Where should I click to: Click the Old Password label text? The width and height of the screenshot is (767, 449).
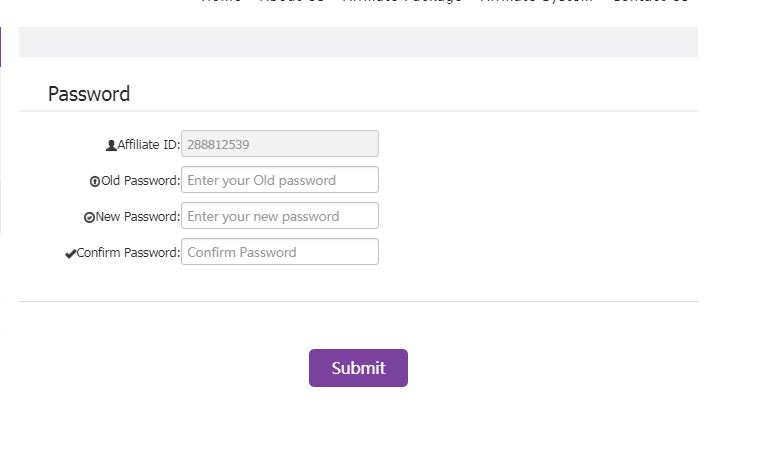[x=140, y=181]
